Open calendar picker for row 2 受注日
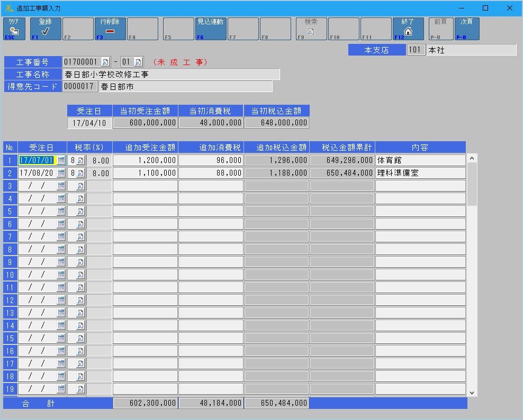Screen dimensions: 523x420 tap(61, 173)
